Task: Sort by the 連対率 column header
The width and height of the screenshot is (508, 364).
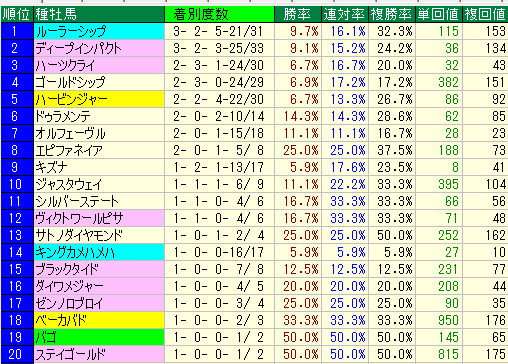Action: (345, 14)
